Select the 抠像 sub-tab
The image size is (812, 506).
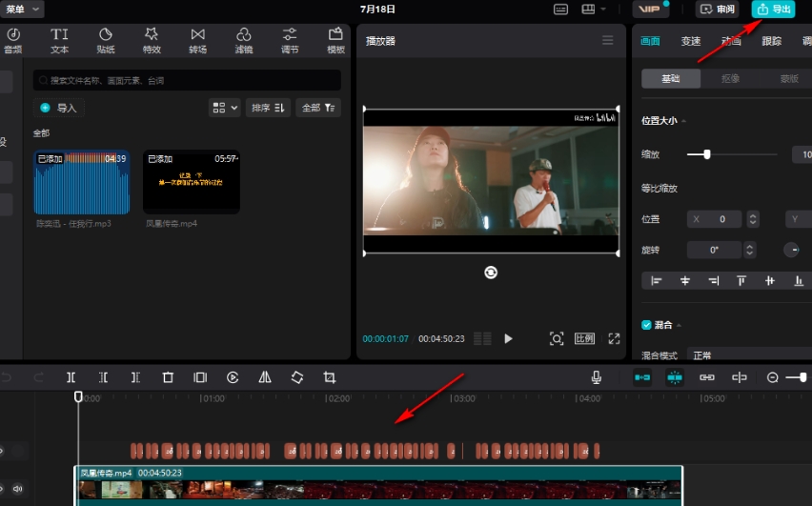tap(730, 78)
